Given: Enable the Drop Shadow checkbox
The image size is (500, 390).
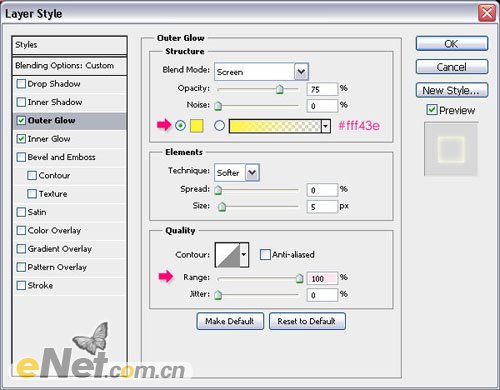Looking at the screenshot, I should (21, 84).
